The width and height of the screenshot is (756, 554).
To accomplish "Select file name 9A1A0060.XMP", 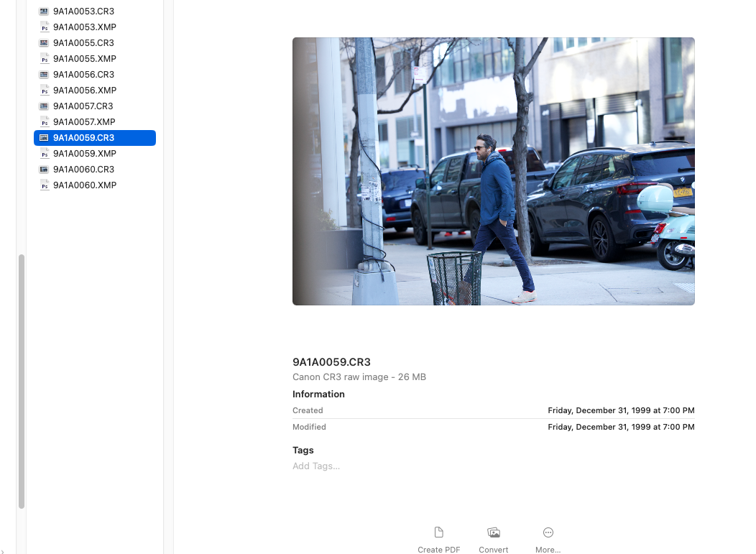I will (84, 185).
